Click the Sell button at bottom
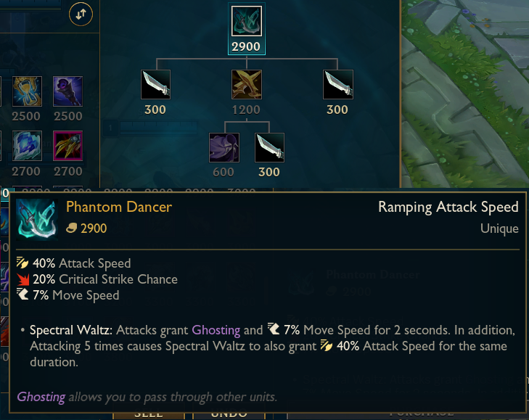The image size is (529, 420). [149, 415]
